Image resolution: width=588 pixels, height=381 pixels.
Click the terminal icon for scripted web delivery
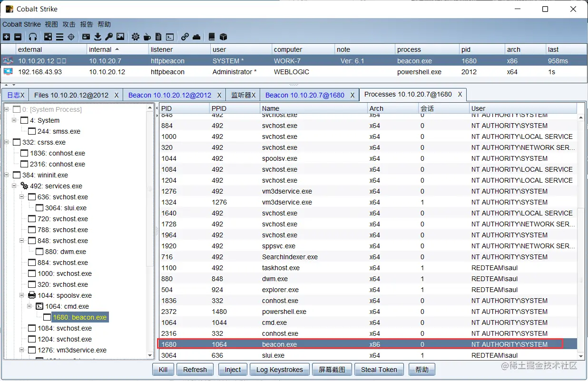[x=170, y=37]
